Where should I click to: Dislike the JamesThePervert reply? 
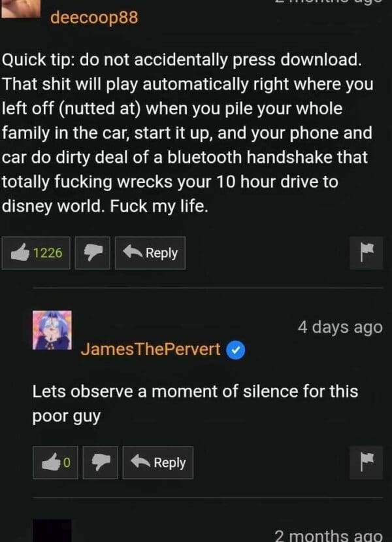point(101,462)
